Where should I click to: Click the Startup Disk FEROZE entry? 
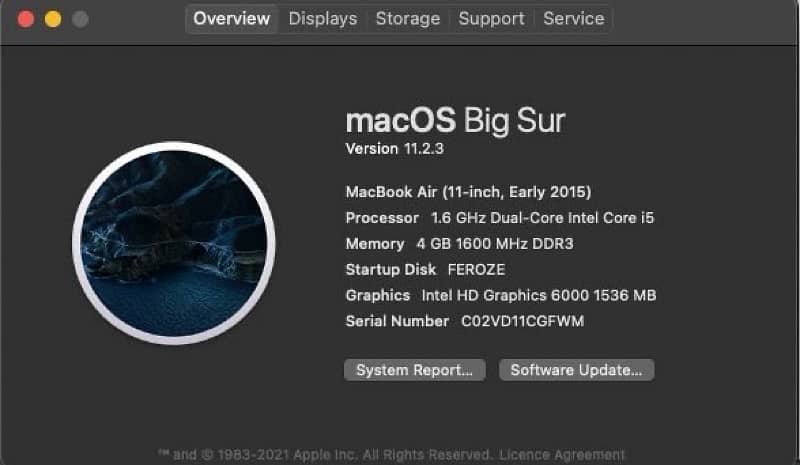coord(425,269)
